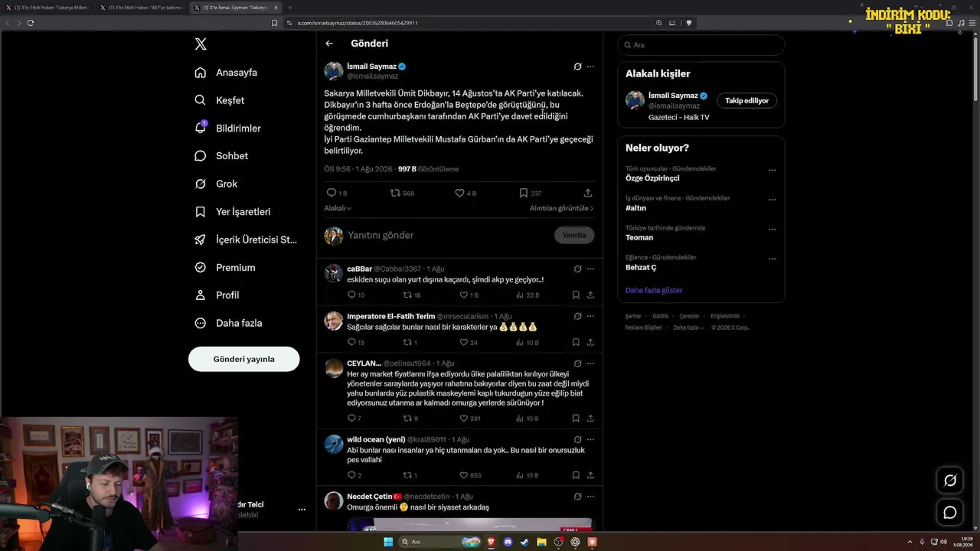This screenshot has width=980, height=551.
Task: Expand the Daha fazla menu
Action: point(228,323)
